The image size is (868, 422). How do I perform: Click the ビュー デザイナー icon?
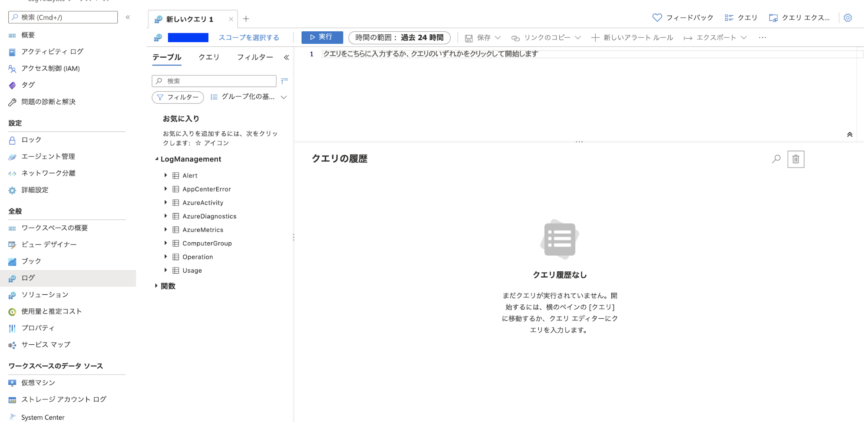pos(12,245)
